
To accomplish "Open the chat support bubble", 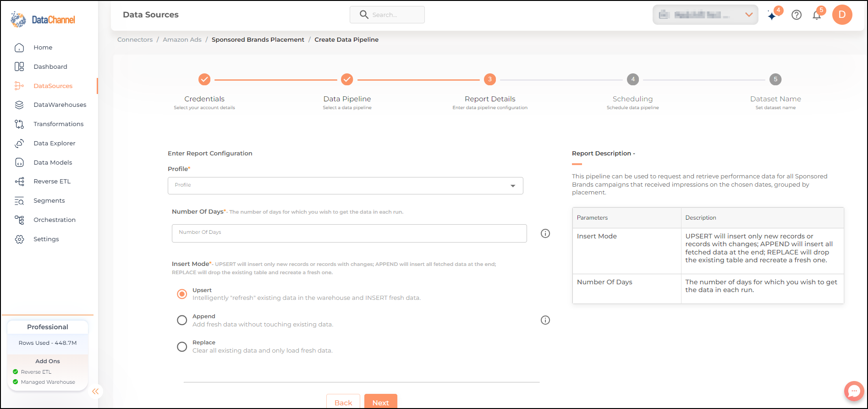I will (854, 391).
